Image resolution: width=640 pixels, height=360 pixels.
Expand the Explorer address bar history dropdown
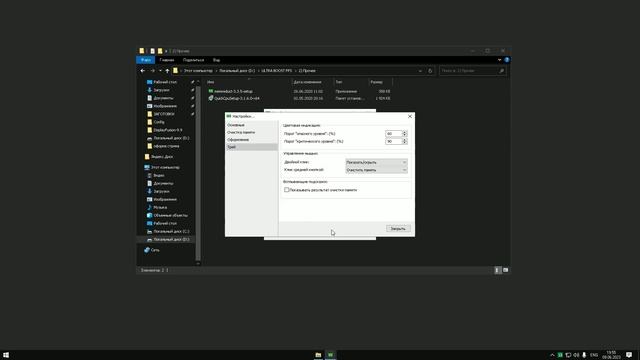click(420, 71)
